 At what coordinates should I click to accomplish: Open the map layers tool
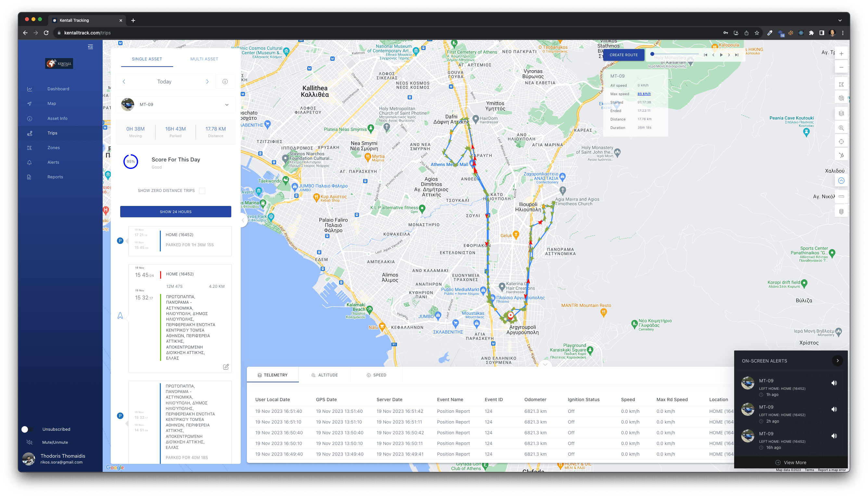[x=841, y=113]
